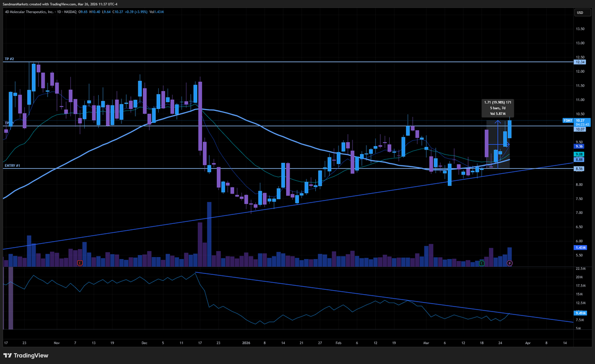Screen dimensions: 595x364
Task: Click the lightning bolt event icon near March 24
Action: 509,263
